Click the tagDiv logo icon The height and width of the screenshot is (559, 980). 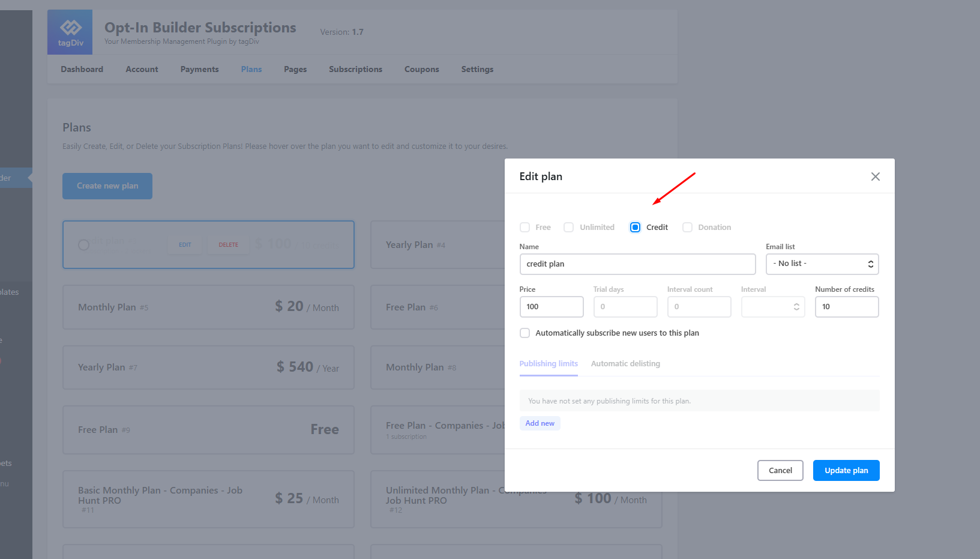(x=70, y=32)
